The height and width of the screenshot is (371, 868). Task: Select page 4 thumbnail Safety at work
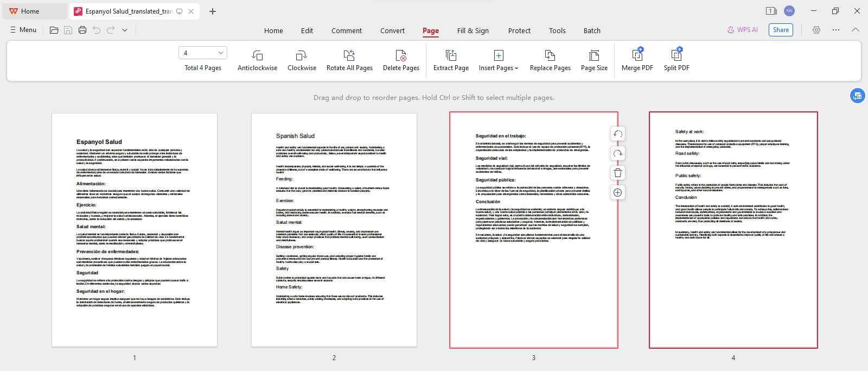pos(733,230)
